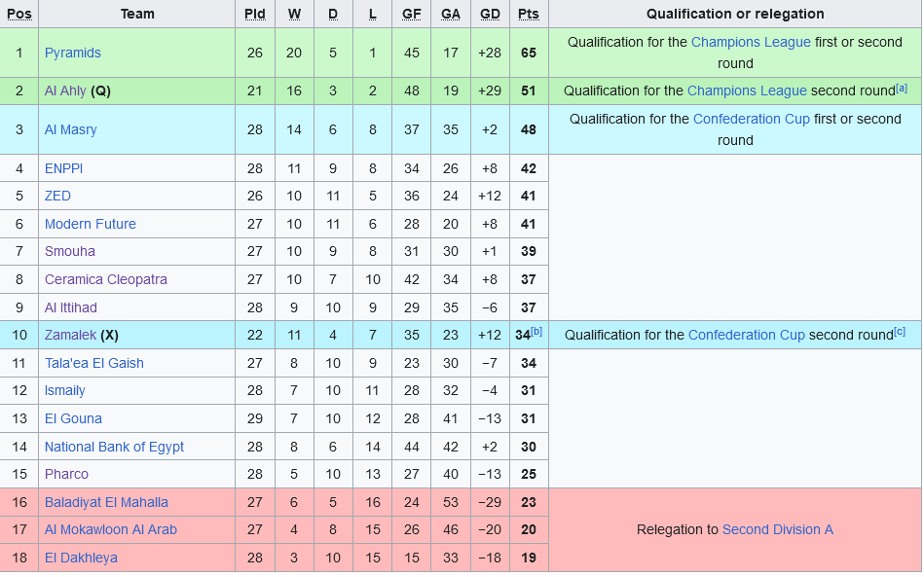Open National Bank of Egypt link
This screenshot has height=577, width=924.
pyautogui.click(x=114, y=447)
